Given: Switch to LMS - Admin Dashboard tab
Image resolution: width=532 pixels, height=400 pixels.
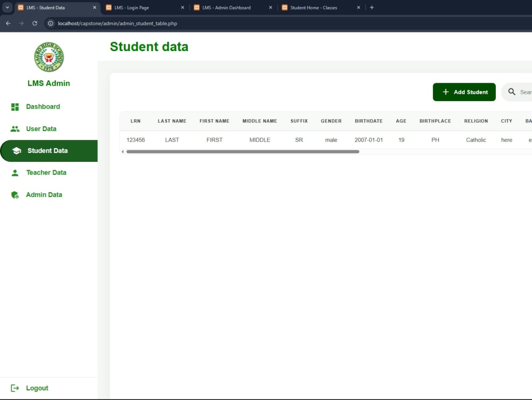Looking at the screenshot, I should (x=232, y=7).
